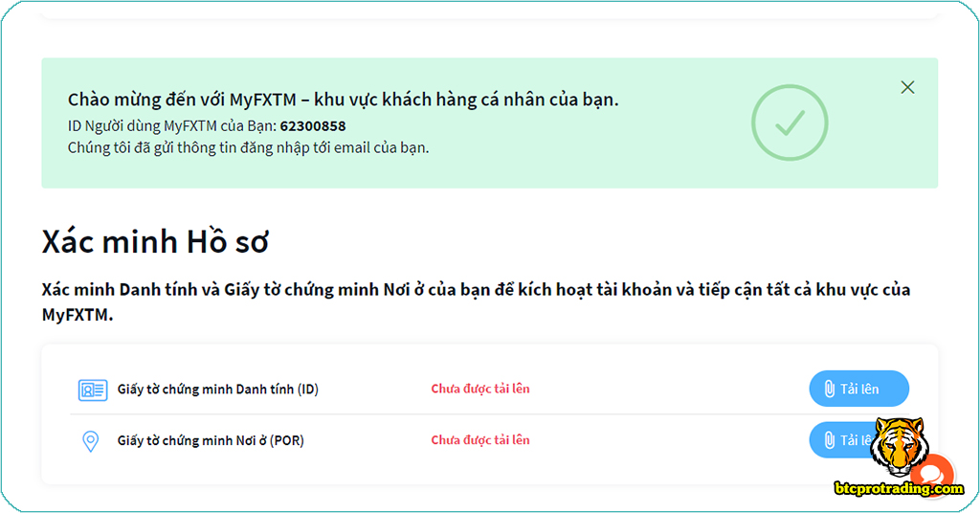The width and height of the screenshot is (980, 513).
Task: Click 'Chào mừng đến với MyFXTM' heading
Action: point(344,100)
